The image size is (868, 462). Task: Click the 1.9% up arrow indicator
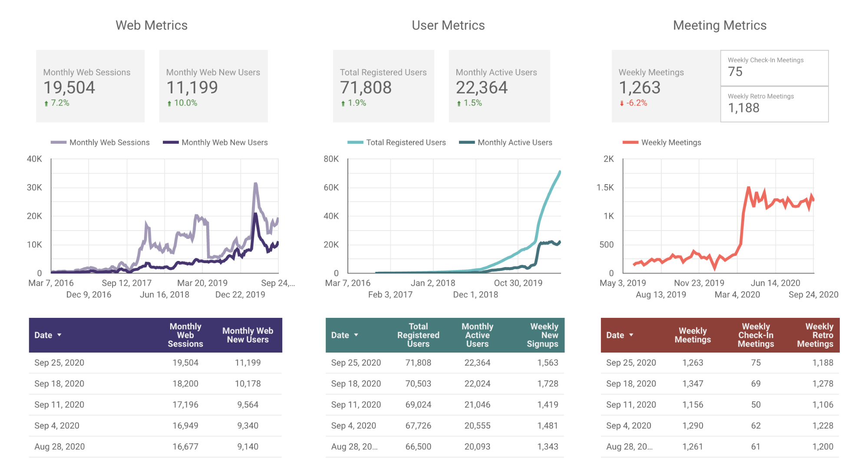[x=343, y=103]
